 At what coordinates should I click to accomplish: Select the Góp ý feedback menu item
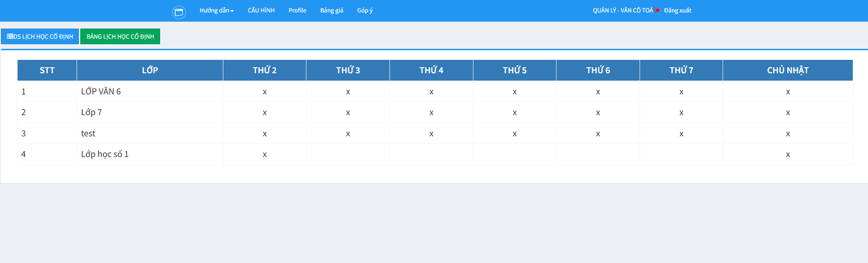[x=365, y=11]
